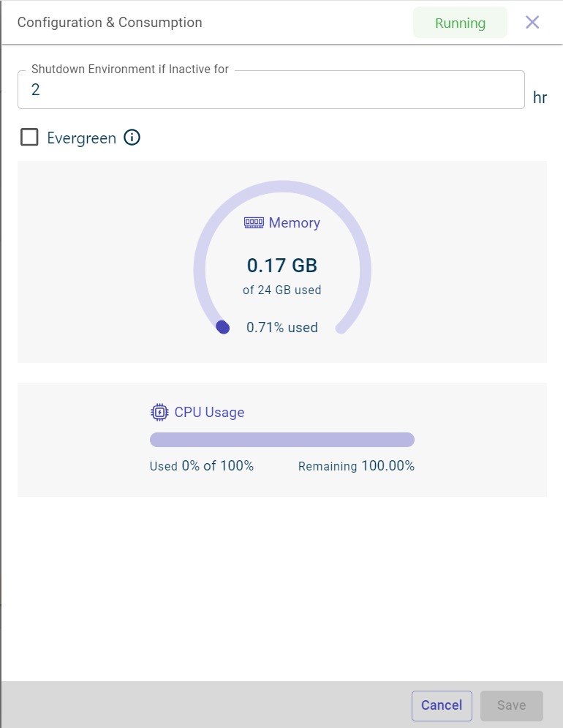Image resolution: width=563 pixels, height=728 pixels.
Task: Click the Evergreen info icon
Action: (x=132, y=138)
